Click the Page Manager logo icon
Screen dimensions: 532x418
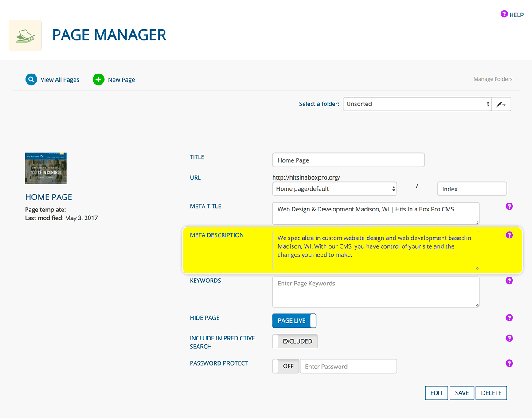25,35
